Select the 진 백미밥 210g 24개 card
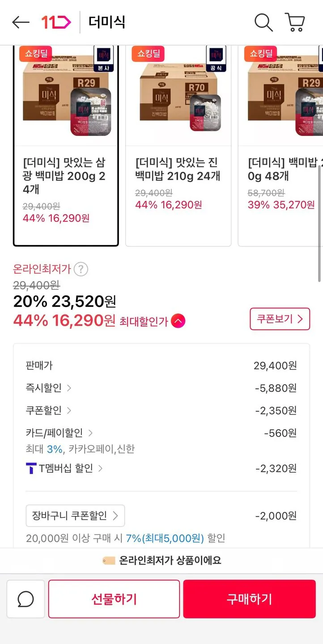The image size is (323, 644). tap(178, 145)
